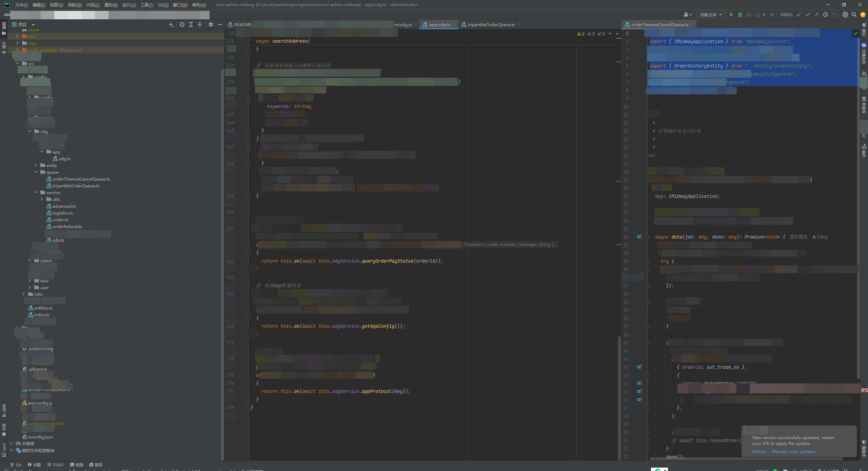Open the 重构(R) menu
The height and width of the screenshot is (471, 868).
click(x=111, y=5)
